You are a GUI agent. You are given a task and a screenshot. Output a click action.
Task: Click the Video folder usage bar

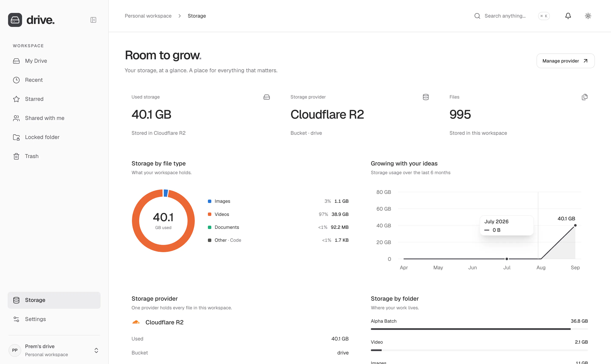click(x=479, y=350)
